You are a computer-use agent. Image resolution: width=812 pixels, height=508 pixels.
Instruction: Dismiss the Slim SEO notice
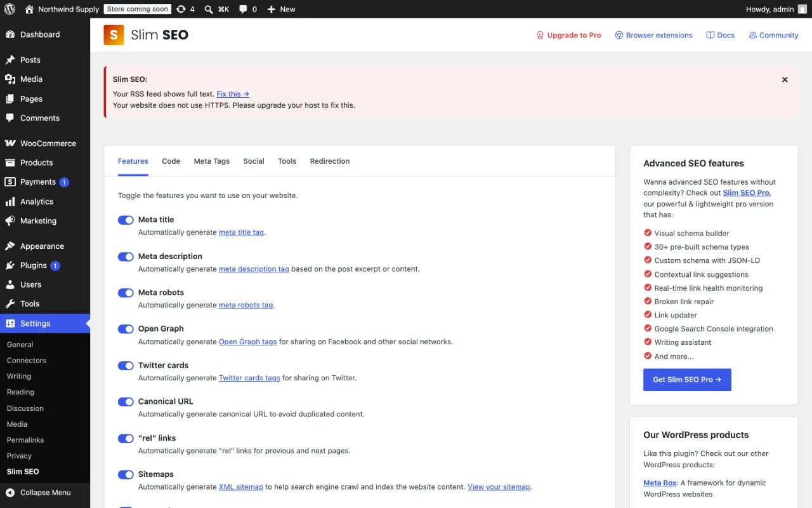tap(785, 79)
